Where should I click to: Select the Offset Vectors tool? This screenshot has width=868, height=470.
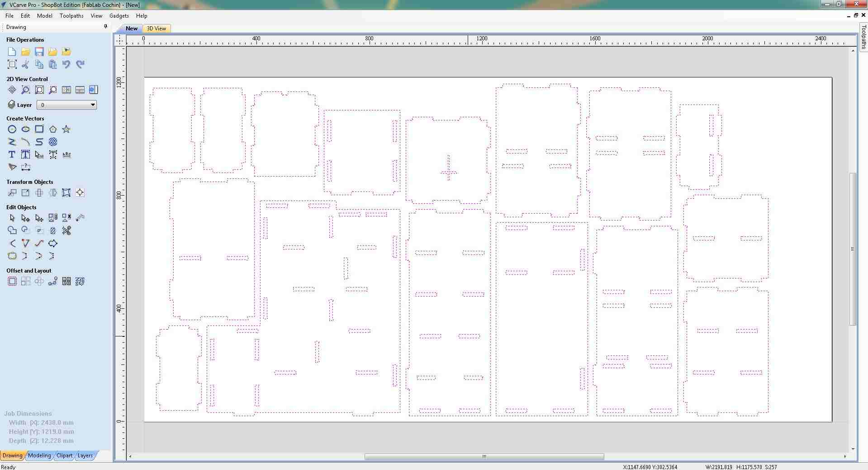[12, 281]
